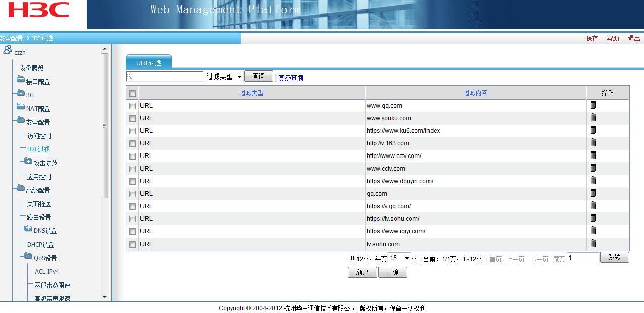Remove https://www.ku6.com/index entry with trash icon

click(x=593, y=130)
